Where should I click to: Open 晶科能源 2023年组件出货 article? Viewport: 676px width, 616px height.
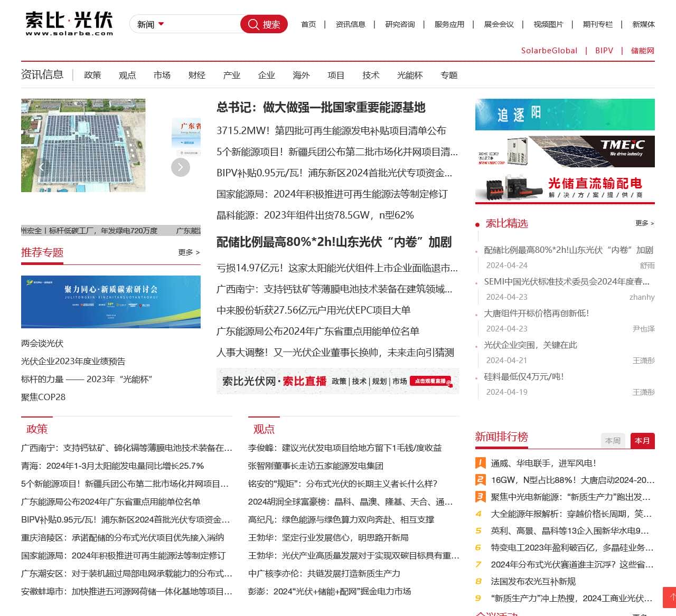click(315, 215)
